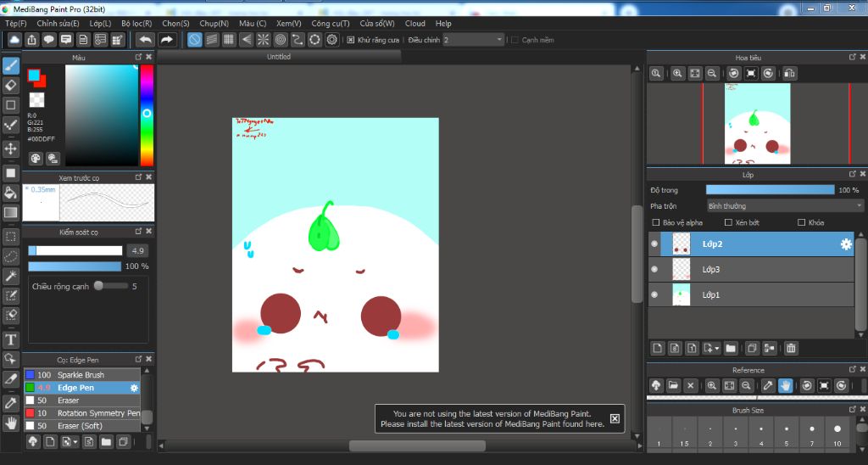Screen dimensions: 868x465
Task: Open Lớp2 layer settings gear
Action: pyautogui.click(x=846, y=244)
